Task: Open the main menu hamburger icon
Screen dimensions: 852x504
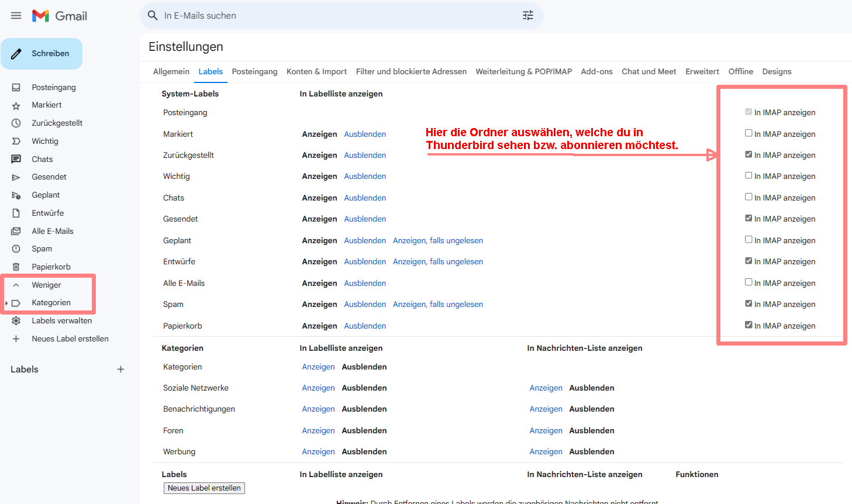Action: (x=16, y=16)
